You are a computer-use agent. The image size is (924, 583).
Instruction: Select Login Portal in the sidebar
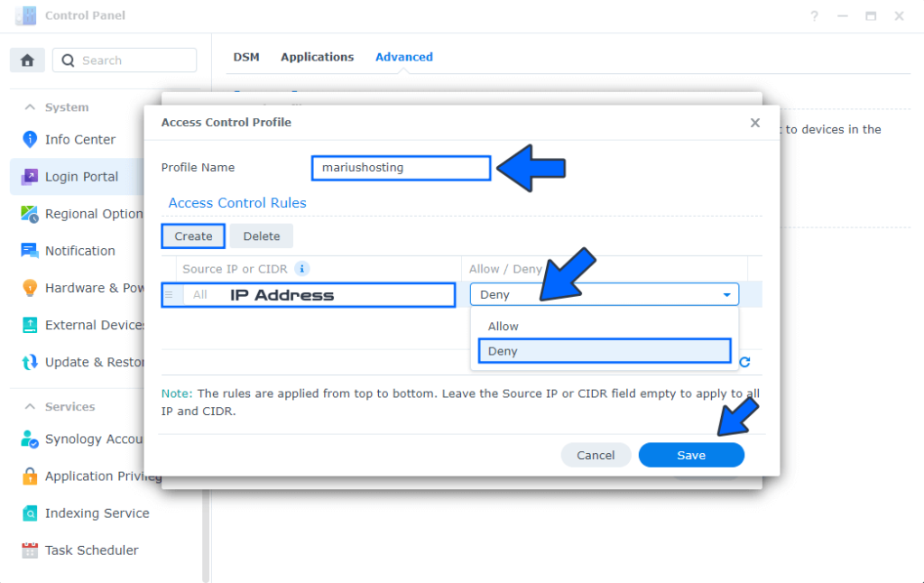(x=81, y=176)
